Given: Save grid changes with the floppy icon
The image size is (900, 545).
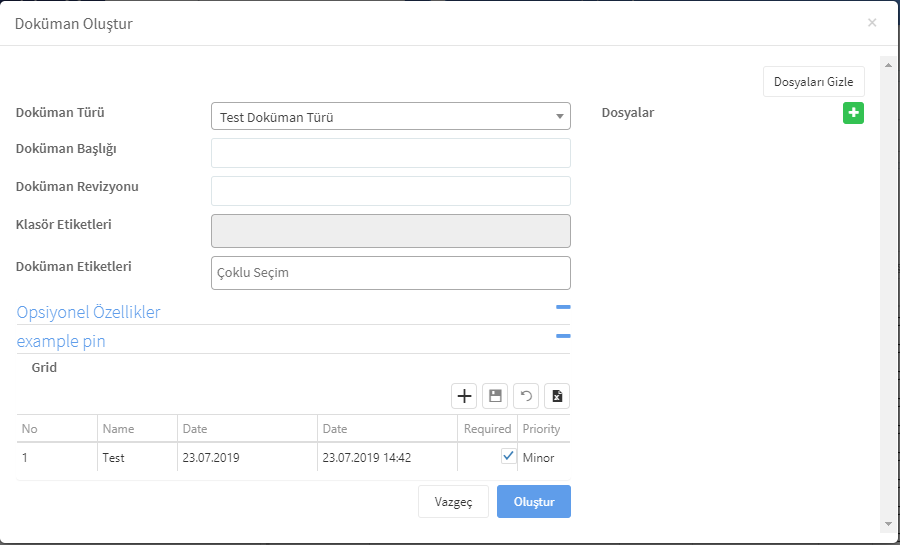Looking at the screenshot, I should click(x=495, y=396).
